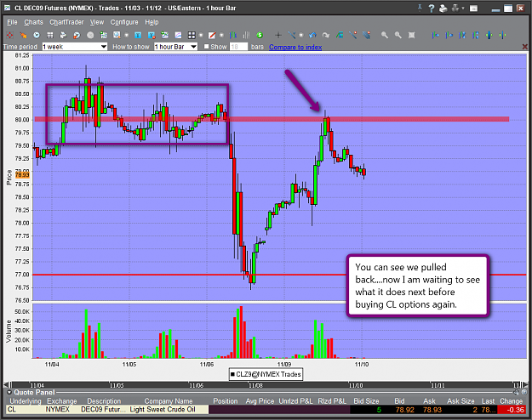The image size is (532, 420).
Task: Click the fit-to-window square icon
Action: pyautogui.click(x=411, y=35)
